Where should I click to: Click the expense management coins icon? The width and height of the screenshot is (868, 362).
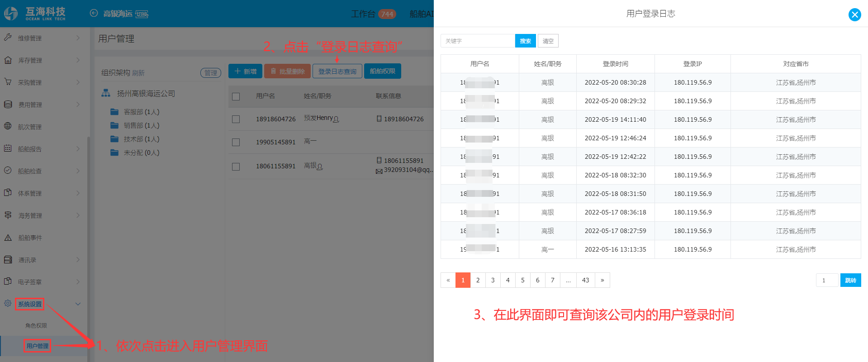(8, 104)
